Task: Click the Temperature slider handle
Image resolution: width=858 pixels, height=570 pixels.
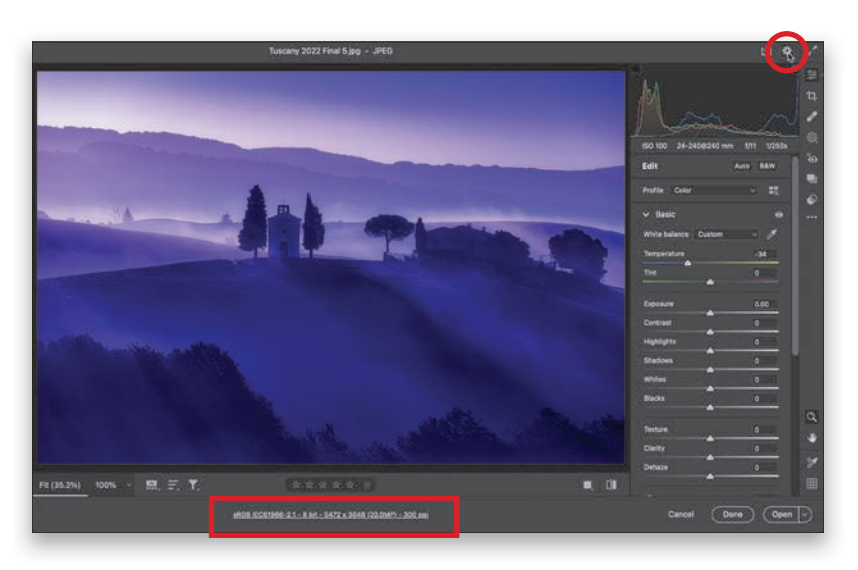Action: 687,264
